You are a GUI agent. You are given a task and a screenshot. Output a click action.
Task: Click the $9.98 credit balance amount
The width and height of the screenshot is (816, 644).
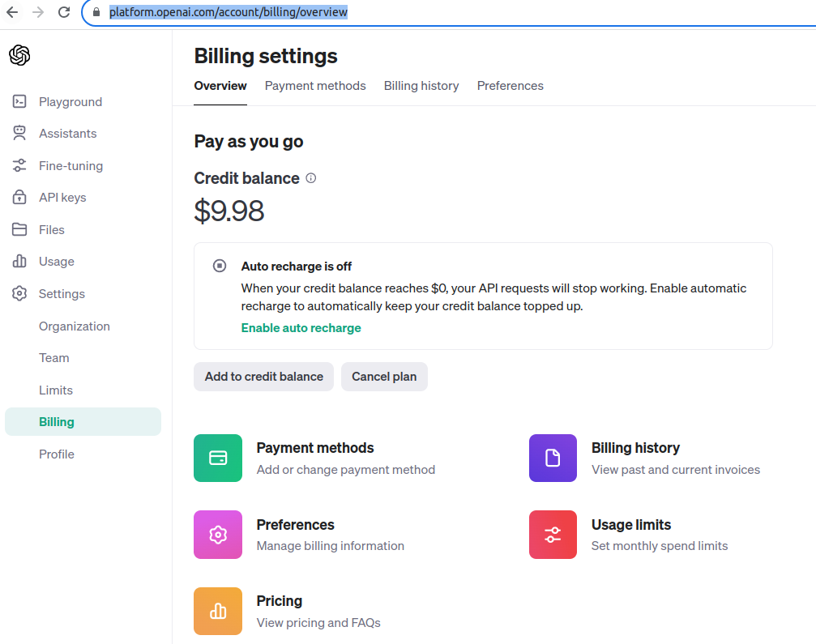pos(229,211)
